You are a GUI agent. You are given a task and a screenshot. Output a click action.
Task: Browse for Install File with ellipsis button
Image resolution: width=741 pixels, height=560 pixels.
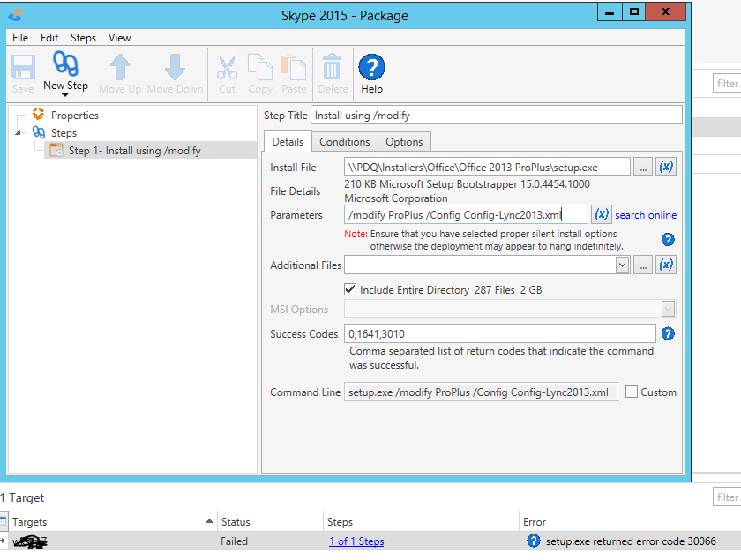[x=643, y=167]
